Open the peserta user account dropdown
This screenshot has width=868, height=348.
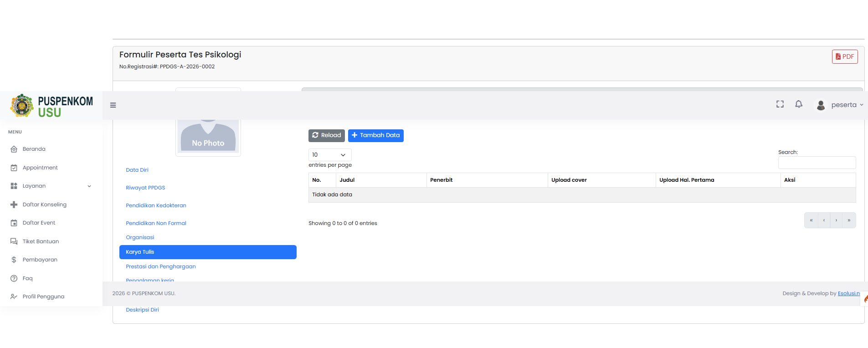(840, 105)
